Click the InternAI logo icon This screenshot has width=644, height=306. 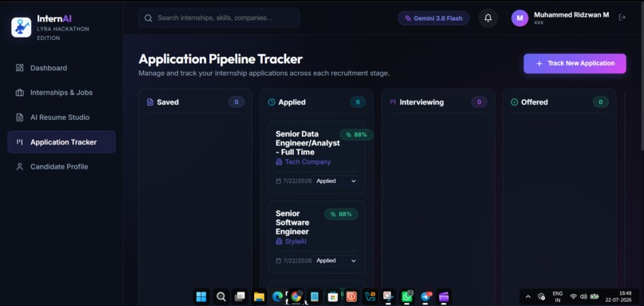coord(22,27)
